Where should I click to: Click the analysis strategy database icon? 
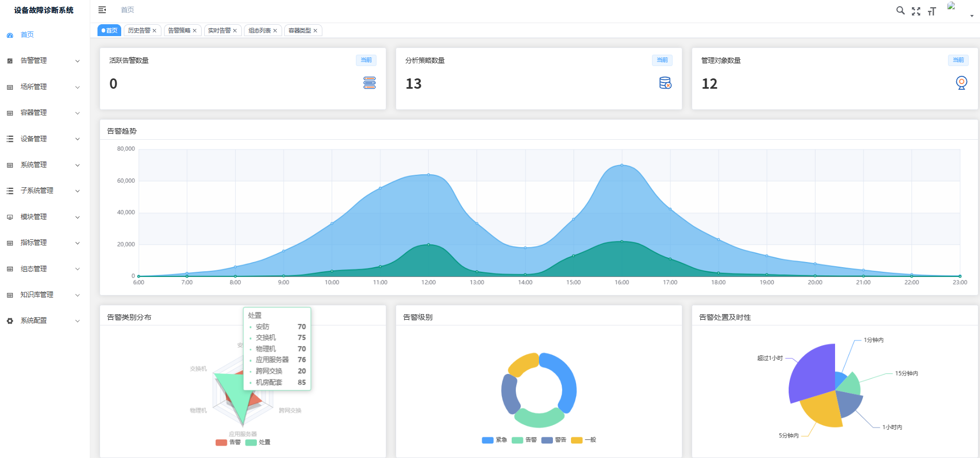[665, 83]
